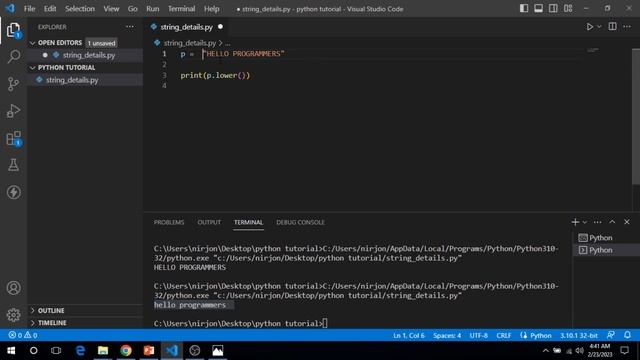Open terminal panel more actions
Viewport: 640px width, 360px height.
pyautogui.click(x=598, y=222)
